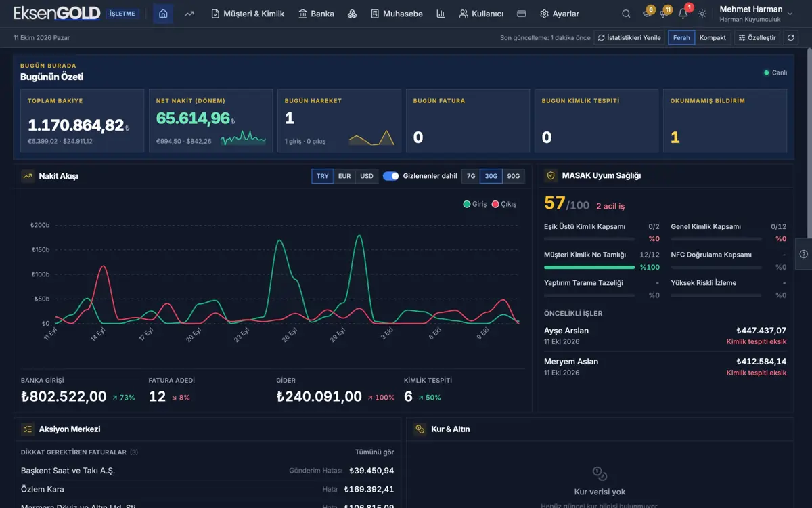The image size is (812, 508).
Task: Select the EUR currency option
Action: pos(344,176)
